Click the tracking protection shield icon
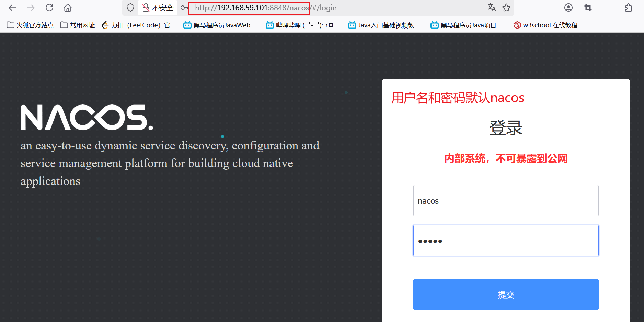 [x=130, y=8]
